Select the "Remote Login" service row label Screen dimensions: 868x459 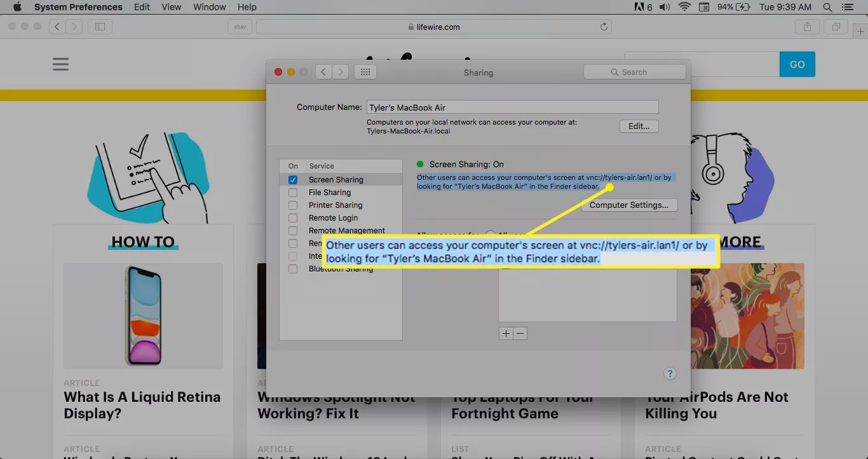333,218
